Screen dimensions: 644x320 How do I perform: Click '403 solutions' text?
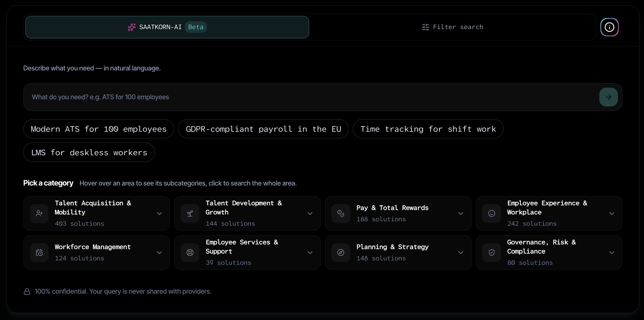point(79,224)
